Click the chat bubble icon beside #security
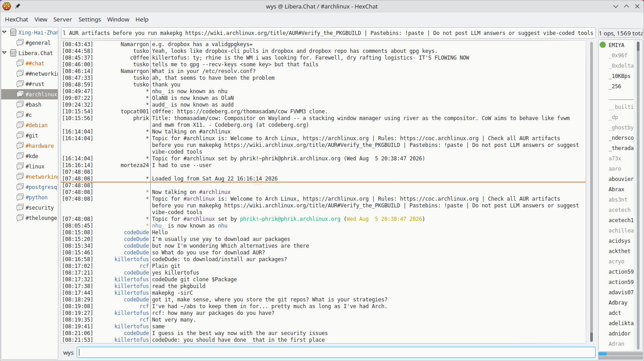This screenshot has height=361, width=644. tap(20, 207)
